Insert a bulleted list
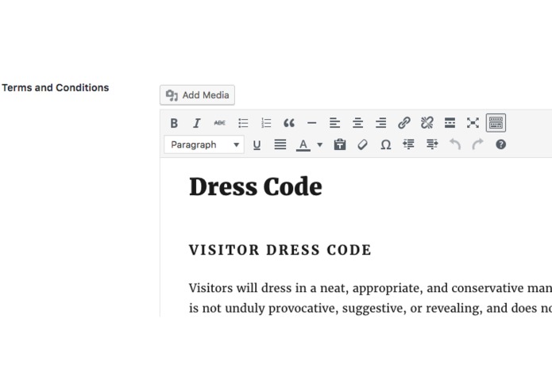The width and height of the screenshot is (552, 392). pos(243,123)
